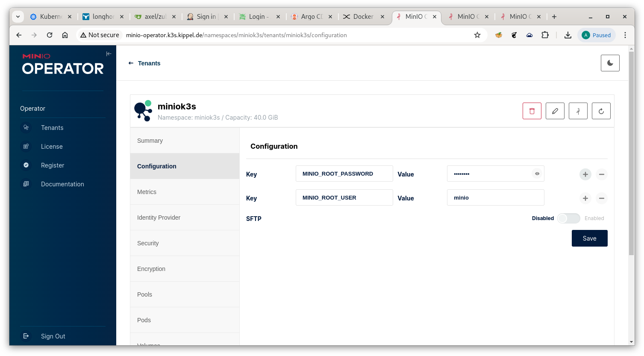644x356 pixels.
Task: Click the Paused profile button
Action: click(597, 35)
